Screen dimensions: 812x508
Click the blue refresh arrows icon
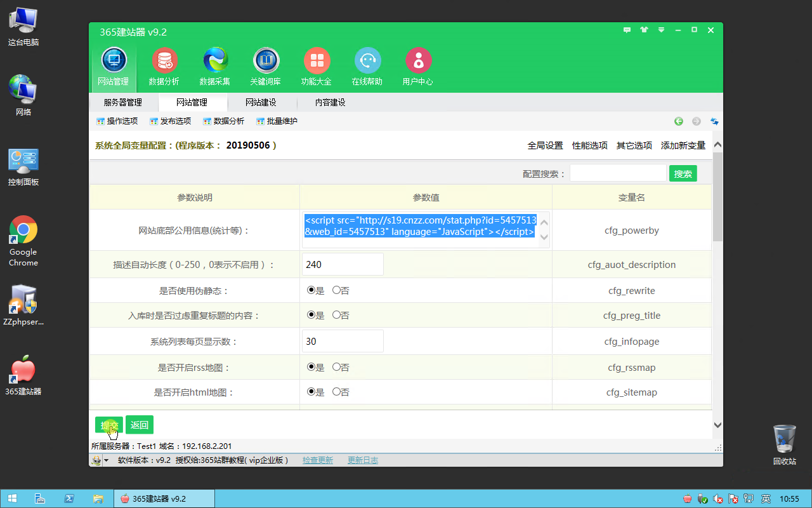tap(714, 121)
